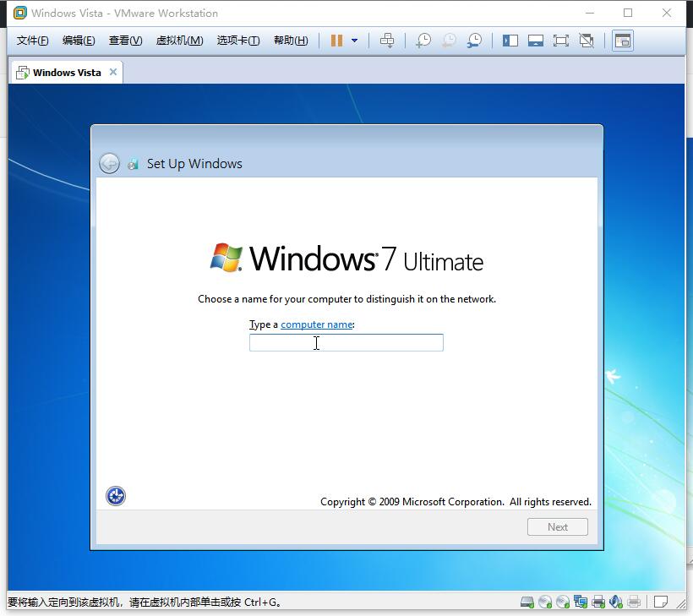The height and width of the screenshot is (616, 693).
Task: Open Ease of Access options
Action: tap(116, 496)
